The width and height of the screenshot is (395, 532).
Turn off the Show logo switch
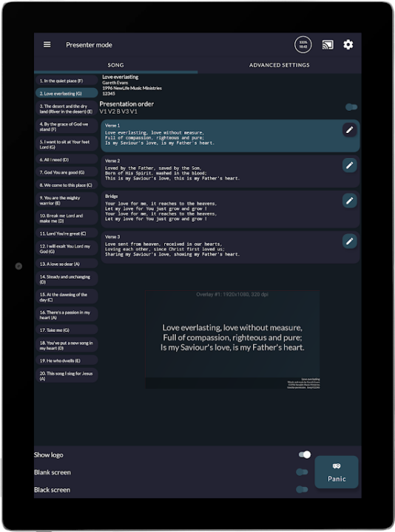coord(305,454)
